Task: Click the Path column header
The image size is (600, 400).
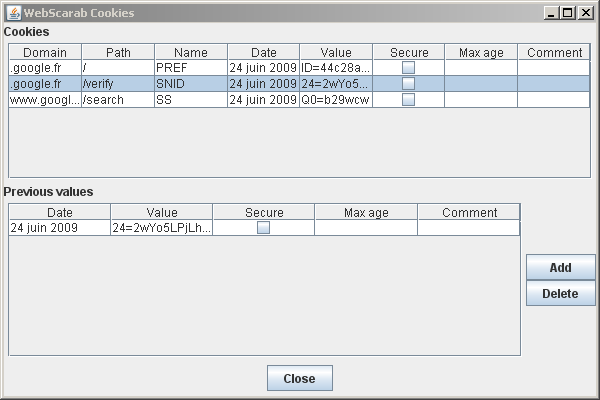Action: [118, 52]
